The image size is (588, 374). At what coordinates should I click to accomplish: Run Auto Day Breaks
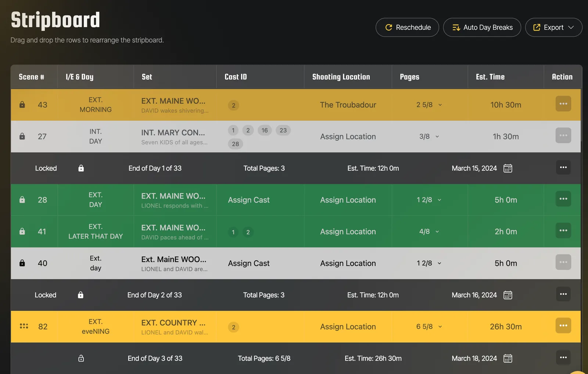(x=482, y=28)
